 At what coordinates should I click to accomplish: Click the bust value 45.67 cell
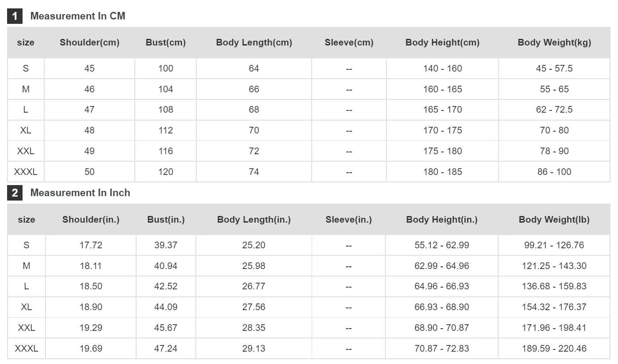[166, 328]
